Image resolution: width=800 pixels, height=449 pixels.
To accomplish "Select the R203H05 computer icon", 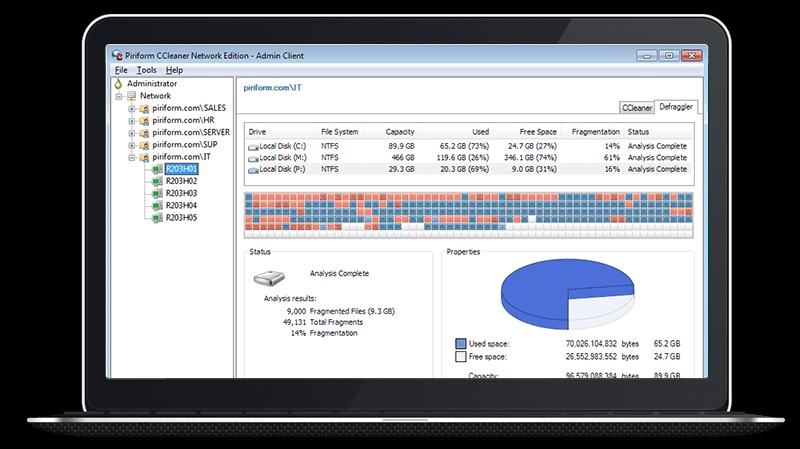I will coord(158,218).
